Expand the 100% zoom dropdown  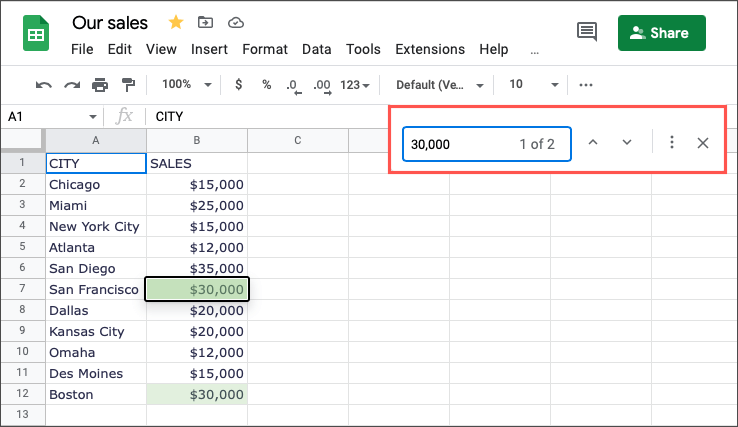coord(187,85)
